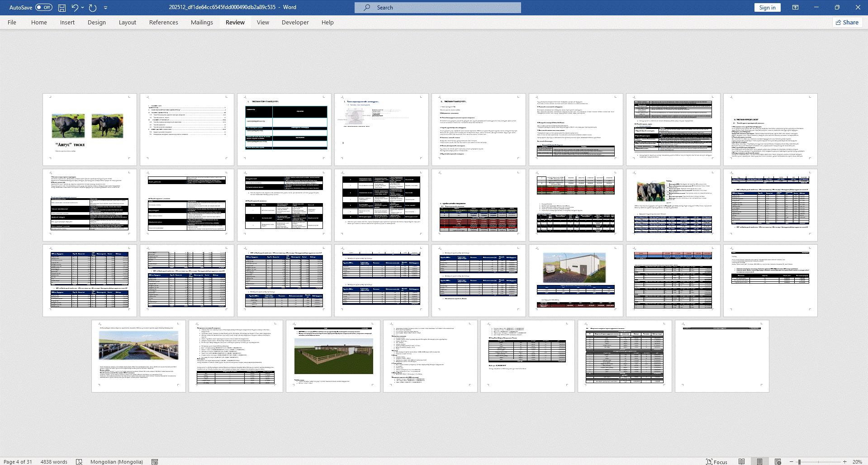
Task: Click in the Search box
Action: 437,8
